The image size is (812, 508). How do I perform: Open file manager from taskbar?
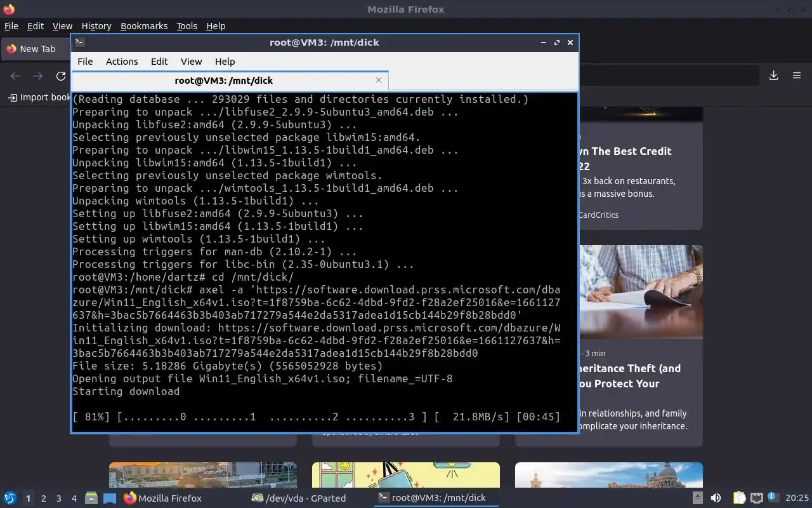(x=91, y=498)
